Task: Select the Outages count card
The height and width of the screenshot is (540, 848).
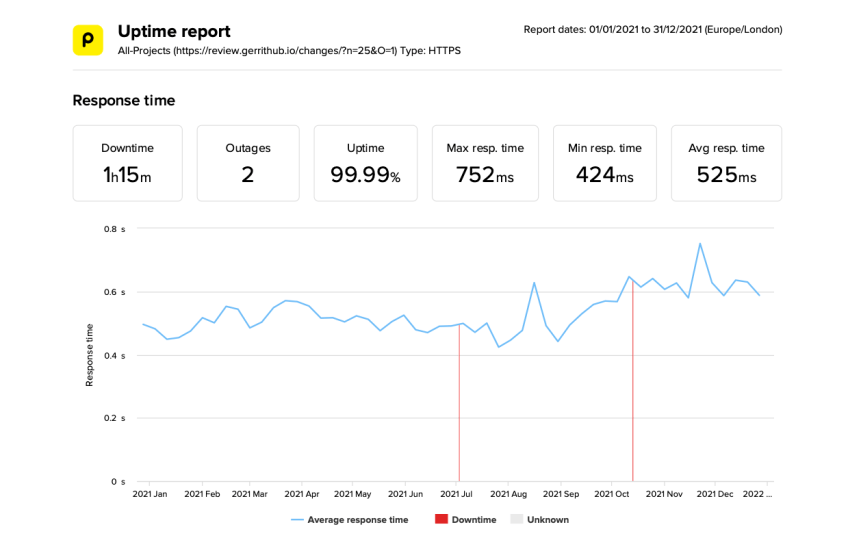Action: (247, 163)
